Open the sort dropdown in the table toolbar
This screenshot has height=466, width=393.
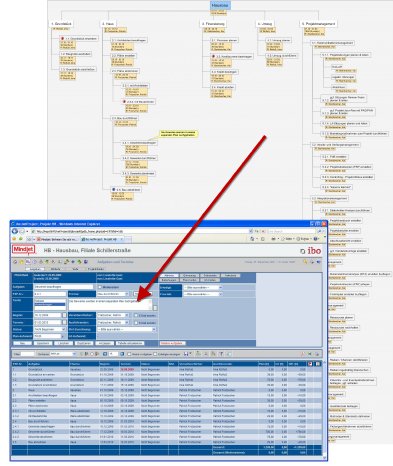62,354
